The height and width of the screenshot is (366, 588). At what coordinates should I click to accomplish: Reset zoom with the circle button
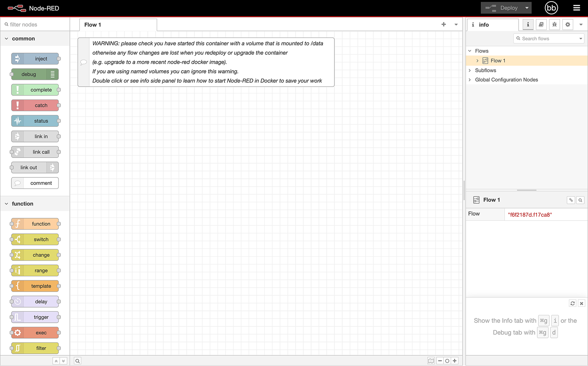pos(447,361)
